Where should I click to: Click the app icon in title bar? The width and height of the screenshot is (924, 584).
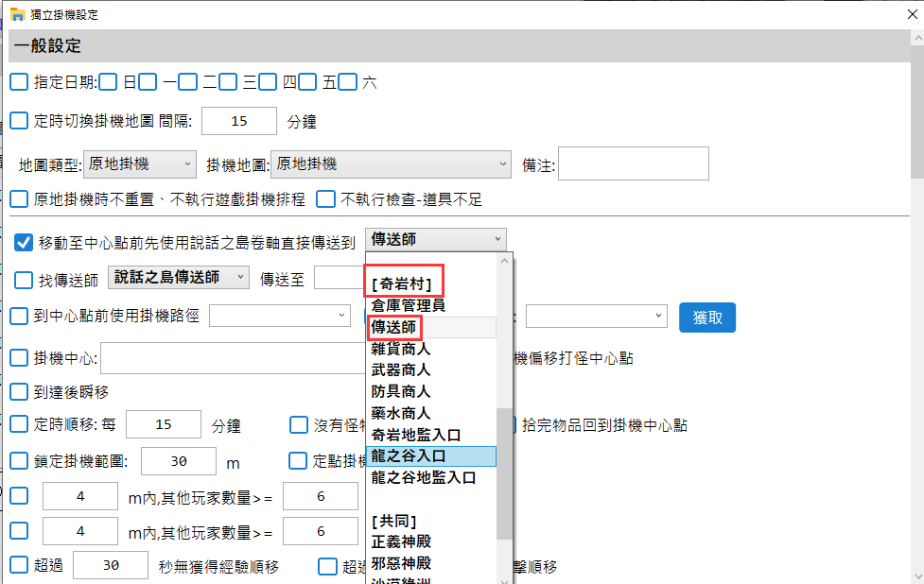click(17, 15)
